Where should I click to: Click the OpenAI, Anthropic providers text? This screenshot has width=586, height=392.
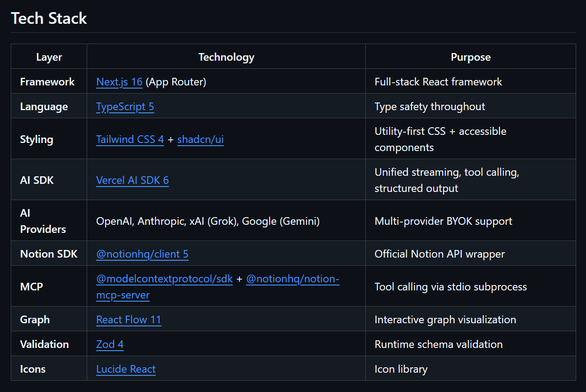coord(208,221)
